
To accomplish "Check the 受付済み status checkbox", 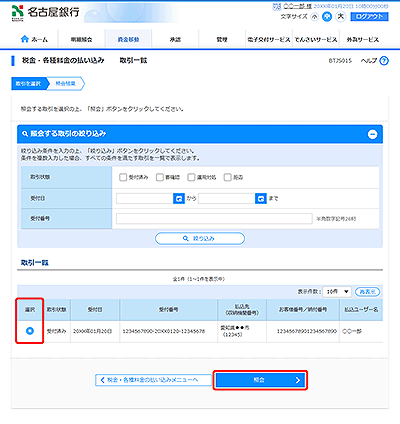I will [123, 177].
